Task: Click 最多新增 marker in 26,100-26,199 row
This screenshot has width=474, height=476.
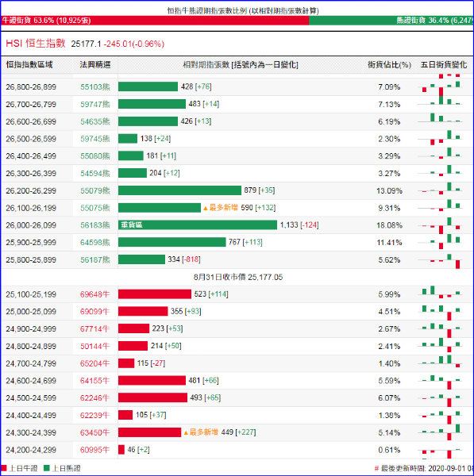Action: click(x=221, y=208)
